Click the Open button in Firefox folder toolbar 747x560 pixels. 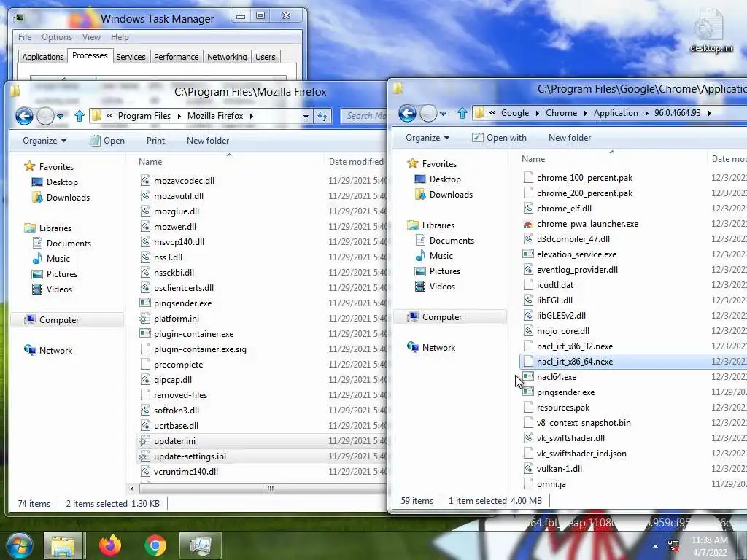(108, 141)
